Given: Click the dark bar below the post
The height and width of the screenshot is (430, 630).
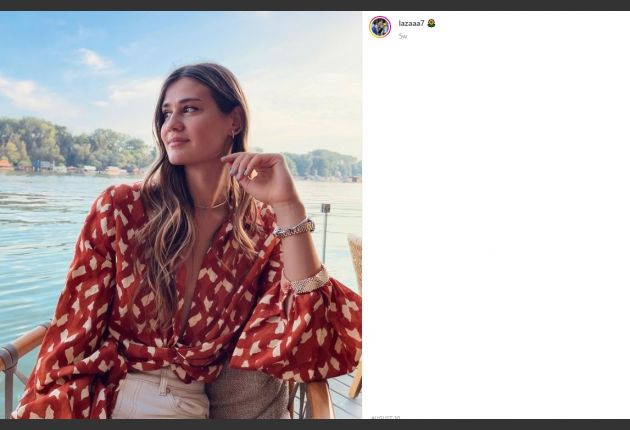Looking at the screenshot, I should pyautogui.click(x=315, y=424).
